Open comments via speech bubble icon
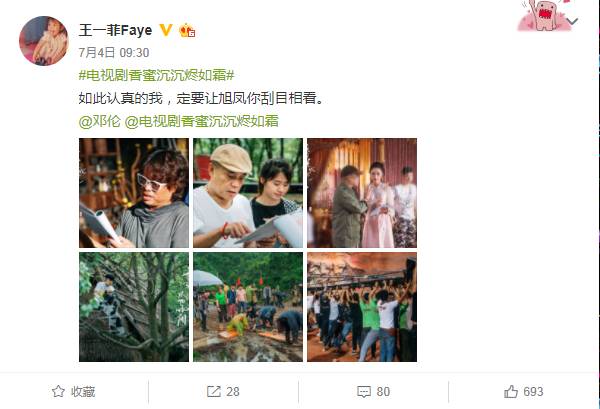The height and width of the screenshot is (409, 600). pyautogui.click(x=364, y=392)
